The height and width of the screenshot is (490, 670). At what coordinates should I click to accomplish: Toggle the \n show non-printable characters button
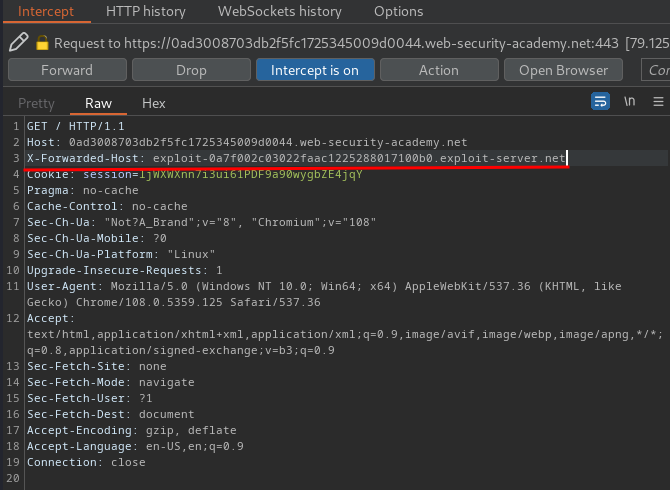click(x=629, y=102)
